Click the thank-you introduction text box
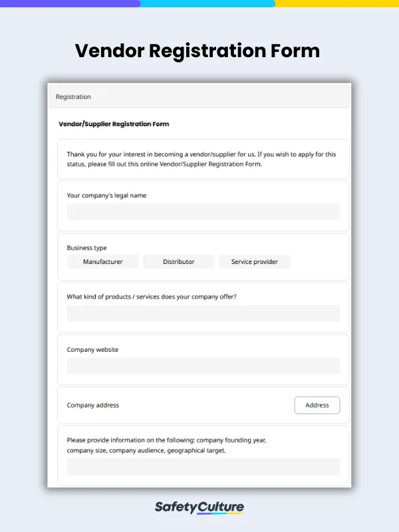Screen dimensions: 399x532 click(x=203, y=159)
